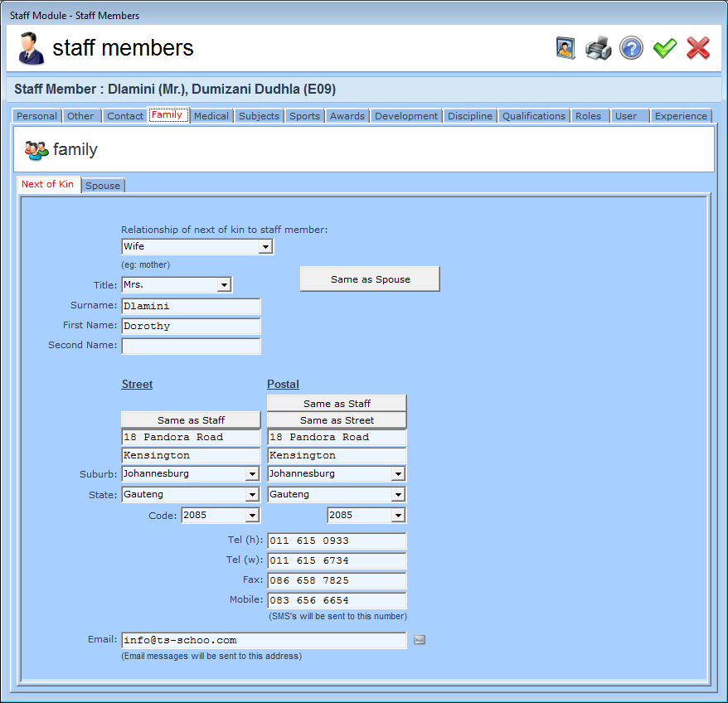The height and width of the screenshot is (703, 728).
Task: Click the Street heading link
Action: coord(137,385)
